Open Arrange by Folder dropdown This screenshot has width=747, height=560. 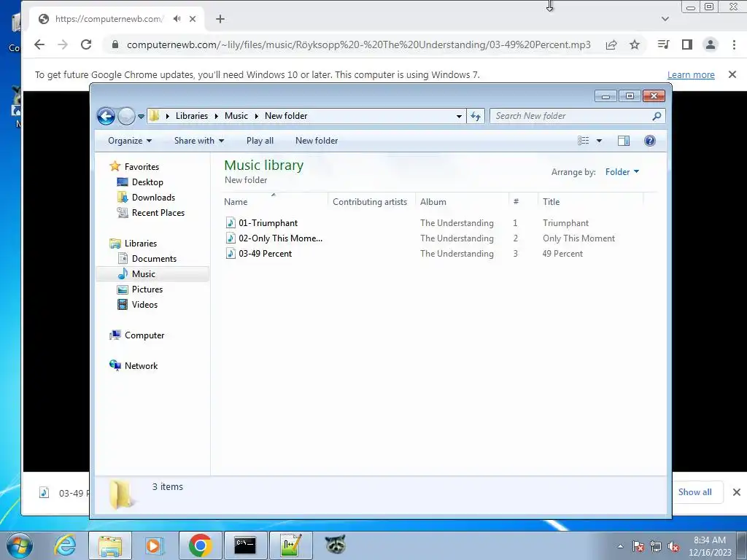[622, 172]
